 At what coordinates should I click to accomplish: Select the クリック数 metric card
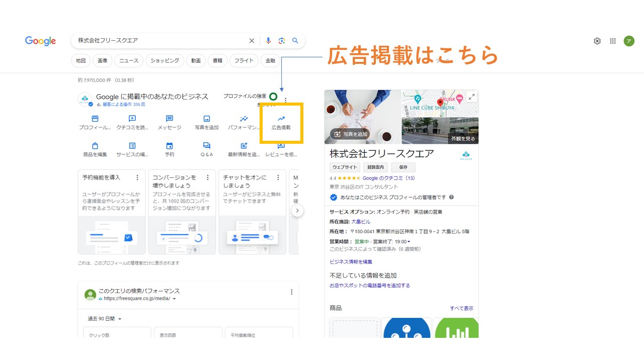coord(117,332)
